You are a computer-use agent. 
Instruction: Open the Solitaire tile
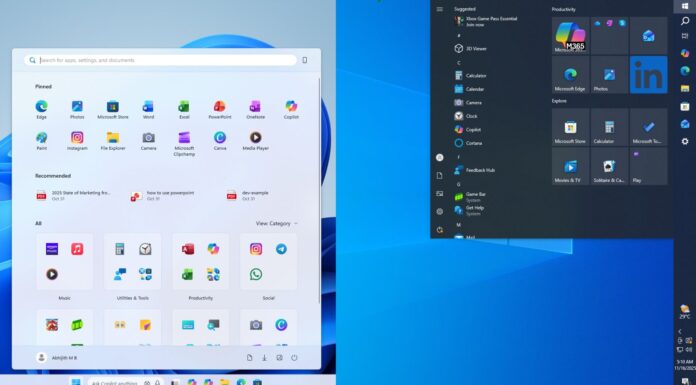(609, 166)
